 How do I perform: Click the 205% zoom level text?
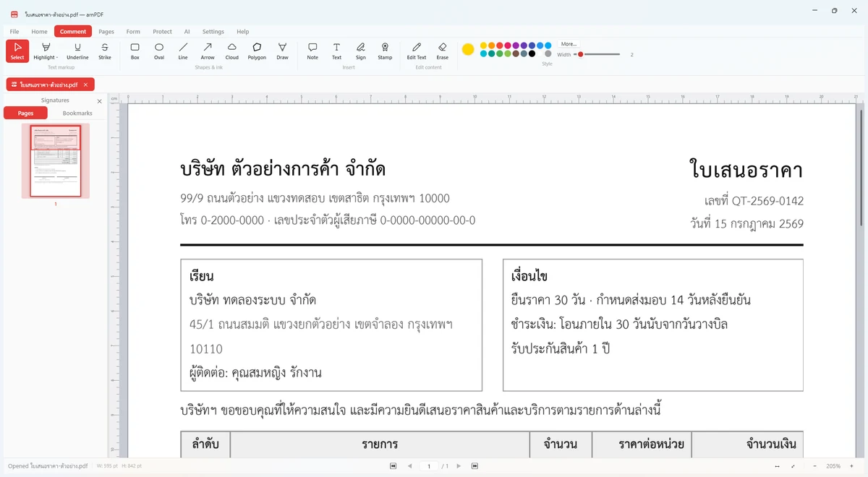point(834,466)
